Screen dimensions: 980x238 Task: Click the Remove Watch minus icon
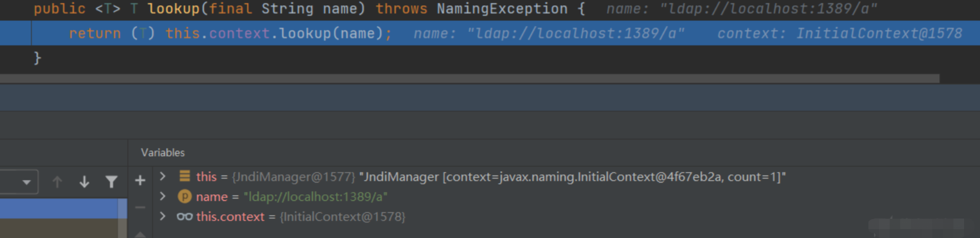[x=140, y=207]
